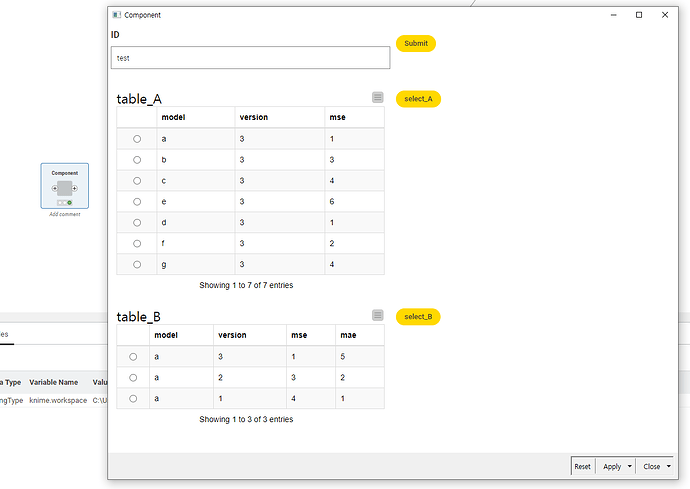Open the table_B settings menu icon
This screenshot has width=690, height=489.
point(377,315)
